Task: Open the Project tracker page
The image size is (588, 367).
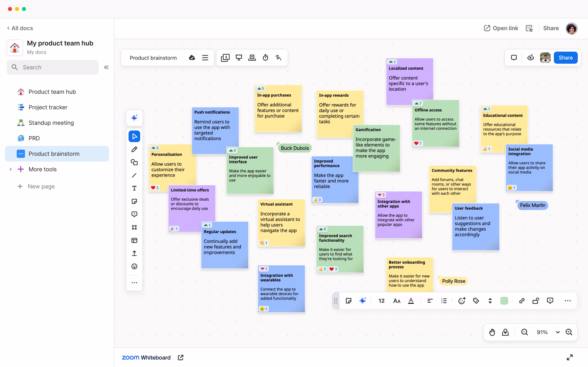Action: pos(48,107)
